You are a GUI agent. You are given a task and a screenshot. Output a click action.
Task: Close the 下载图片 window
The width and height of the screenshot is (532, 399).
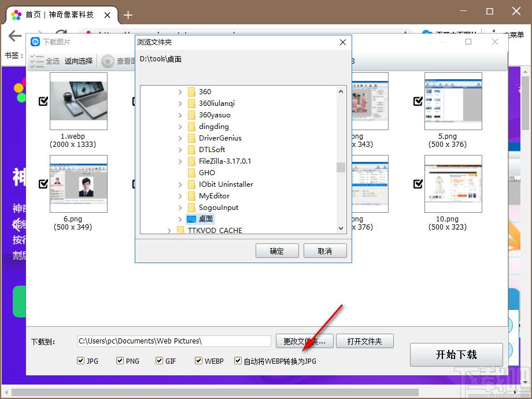pos(495,42)
